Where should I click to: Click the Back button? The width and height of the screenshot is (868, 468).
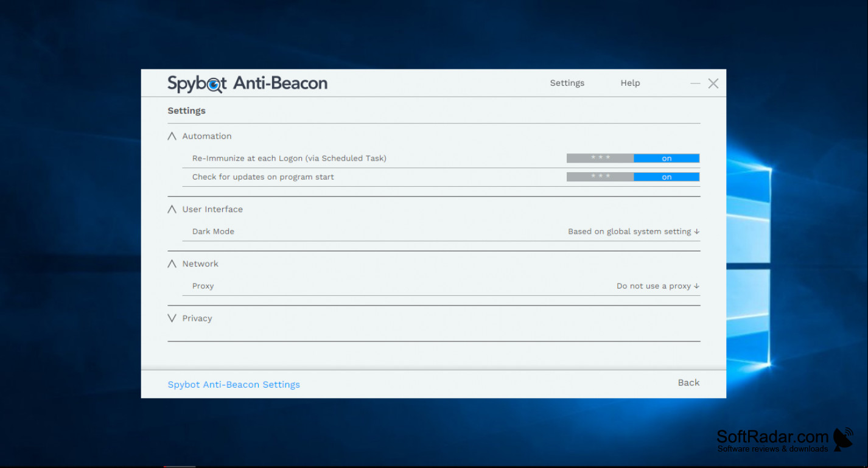(x=688, y=383)
